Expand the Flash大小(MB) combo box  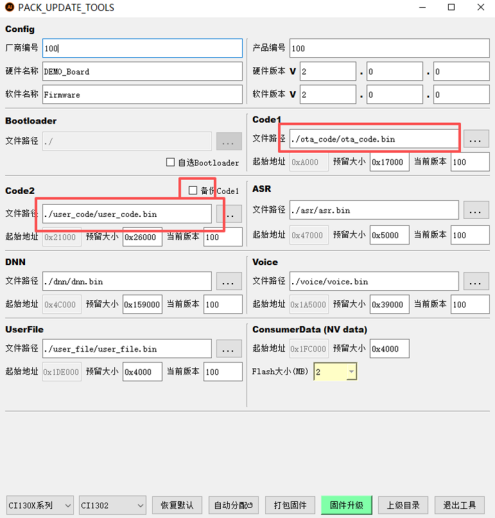(x=335, y=371)
